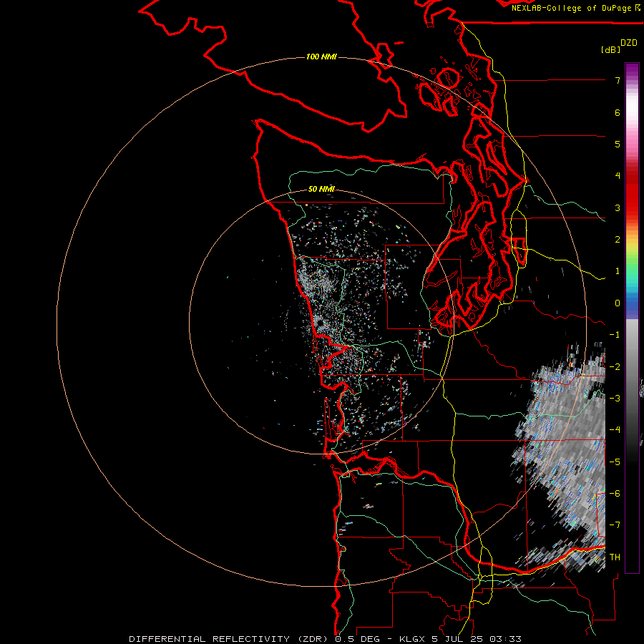This screenshot has width=644, height=644.
Task: Click the radar site center black dot
Action: [319, 323]
